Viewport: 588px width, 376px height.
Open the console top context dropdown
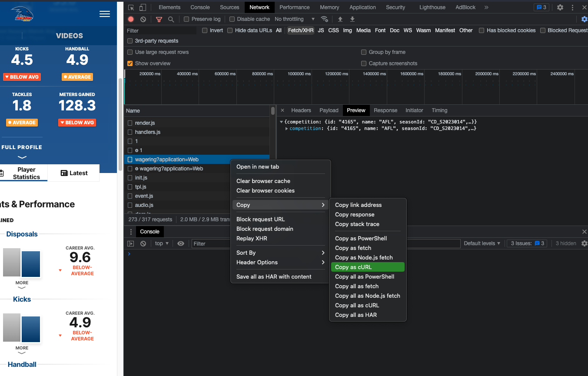click(162, 243)
